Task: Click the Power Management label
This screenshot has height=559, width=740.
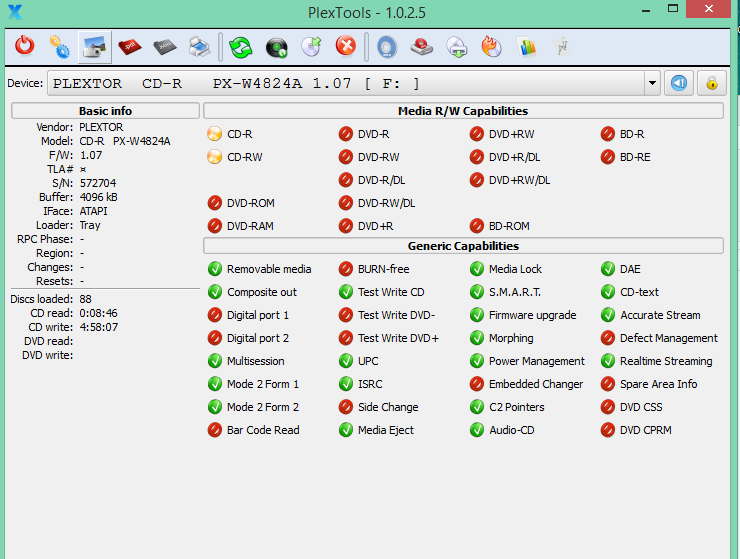Action: [x=537, y=361]
